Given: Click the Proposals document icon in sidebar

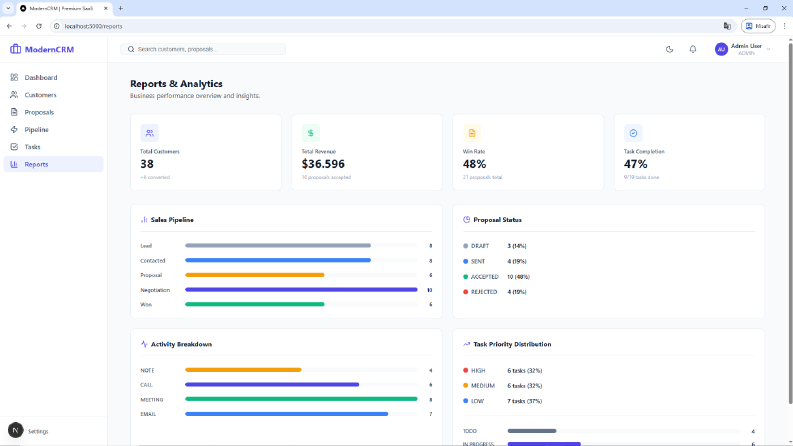Looking at the screenshot, I should click(x=14, y=112).
